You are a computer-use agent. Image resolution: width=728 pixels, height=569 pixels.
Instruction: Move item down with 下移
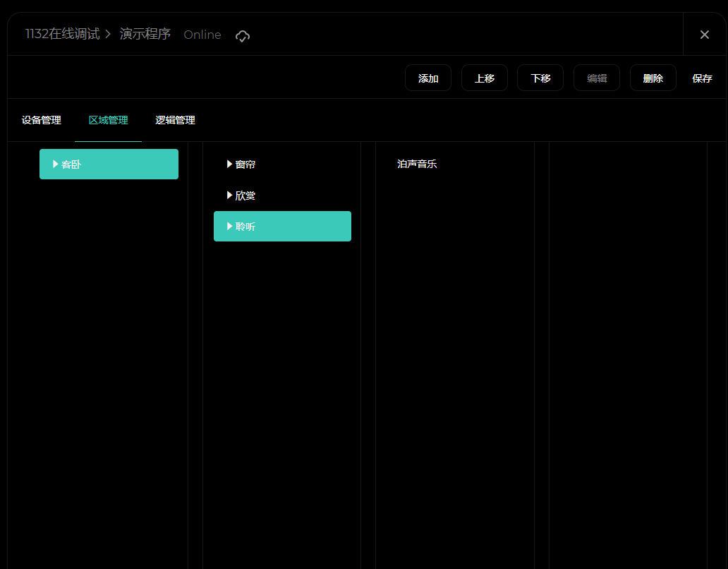point(540,78)
